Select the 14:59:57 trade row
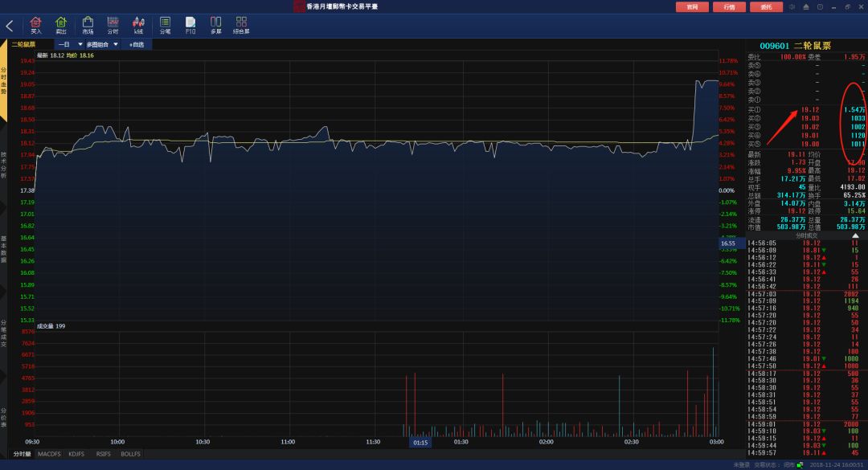 [x=806, y=453]
